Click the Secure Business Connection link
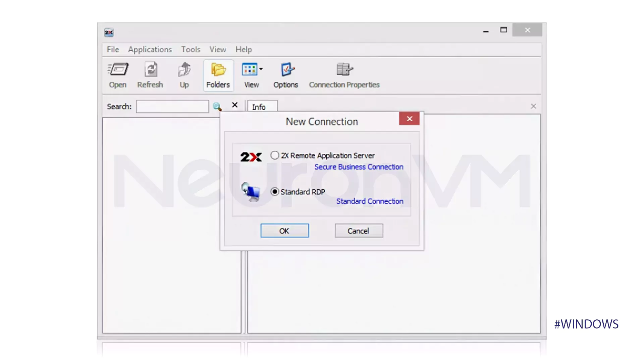Image resolution: width=644 pixels, height=362 pixels. [x=359, y=167]
